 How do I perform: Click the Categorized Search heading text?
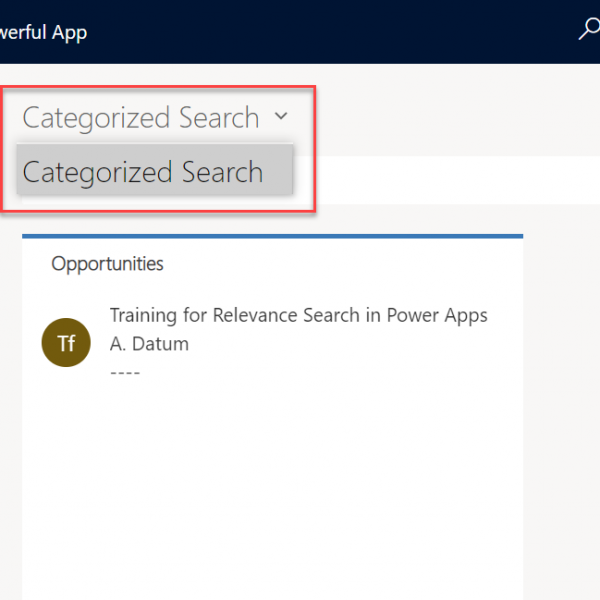[141, 117]
